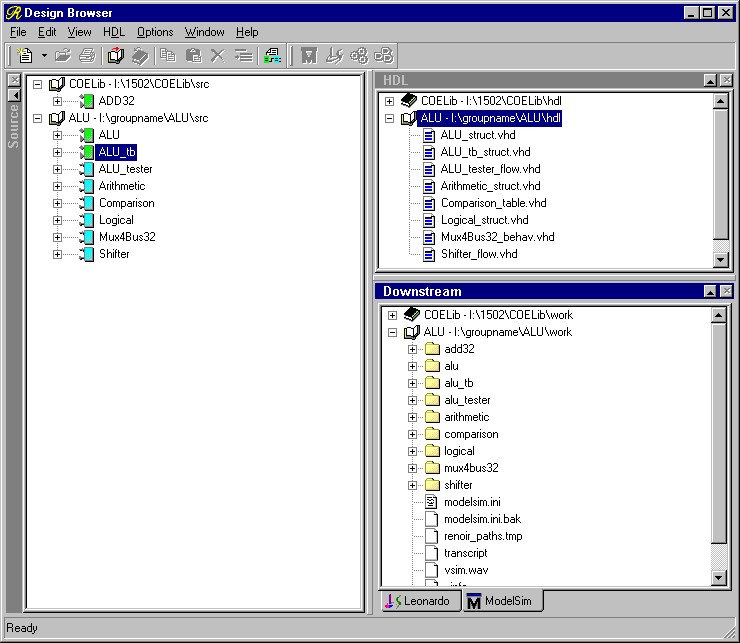This screenshot has width=740, height=643.
Task: Open the Edit menu
Action: click(x=47, y=32)
